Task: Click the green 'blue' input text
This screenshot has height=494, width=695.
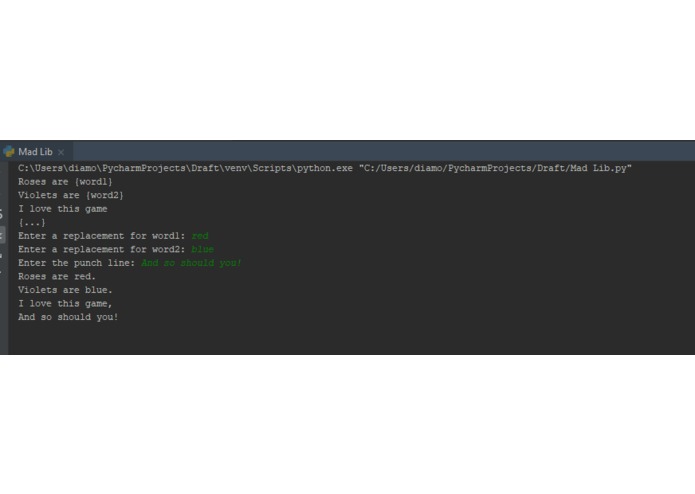Action: pyautogui.click(x=203, y=249)
